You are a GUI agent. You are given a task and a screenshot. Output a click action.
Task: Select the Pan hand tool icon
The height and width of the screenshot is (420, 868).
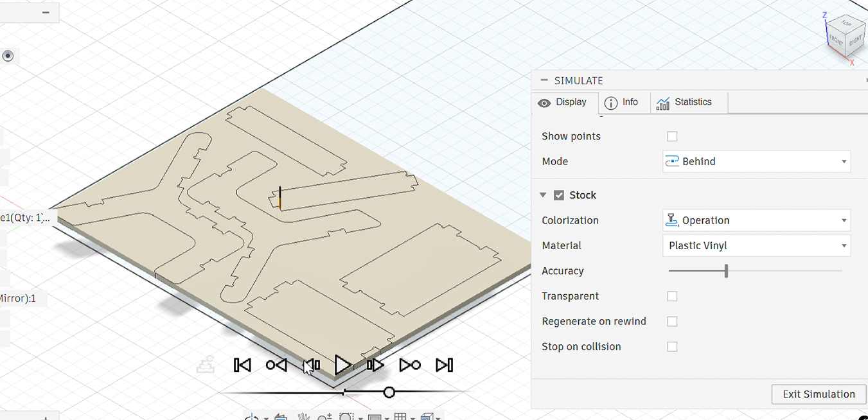[304, 417]
